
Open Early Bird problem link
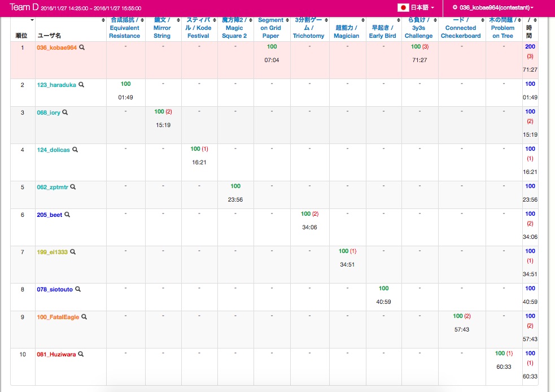point(382,32)
